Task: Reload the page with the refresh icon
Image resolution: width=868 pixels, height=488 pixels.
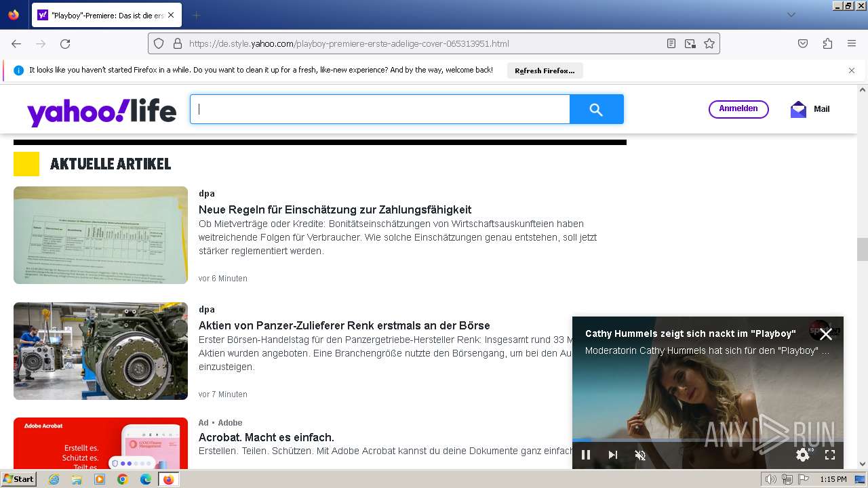Action: 65,43
